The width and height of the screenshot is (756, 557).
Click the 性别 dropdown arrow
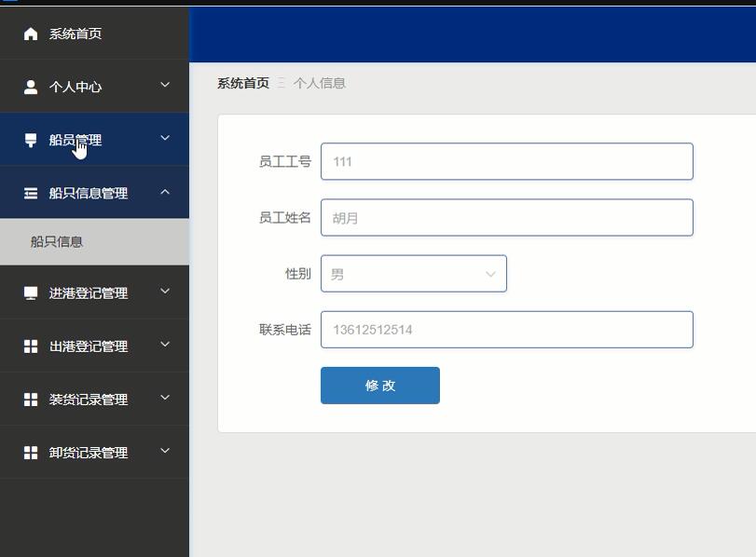click(x=490, y=274)
